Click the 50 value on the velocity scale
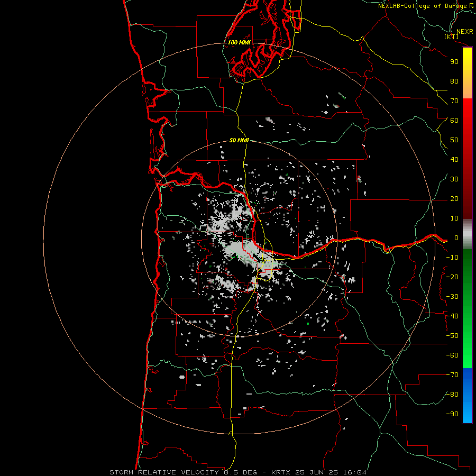Viewport: 476px width, 476px height. 454,140
